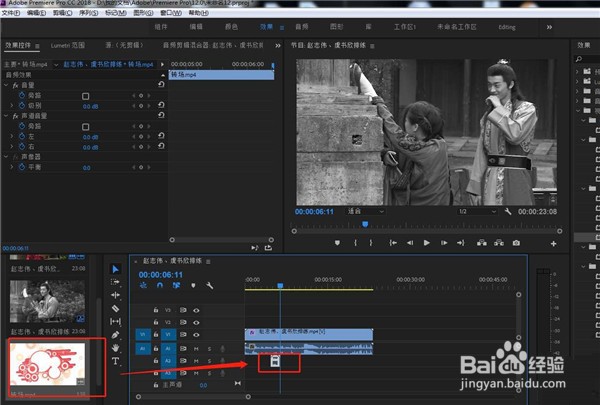This screenshot has height=405, width=600.
Task: Go to Out point
Action: (461, 243)
